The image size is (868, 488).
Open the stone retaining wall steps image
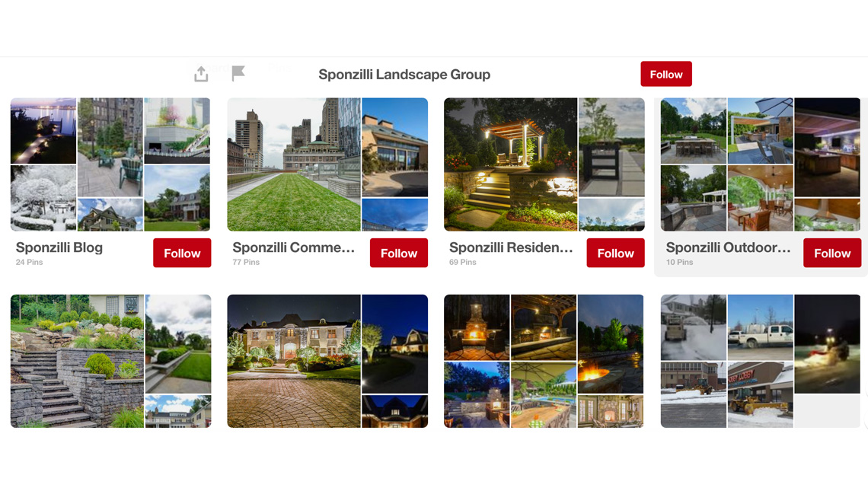[x=77, y=361]
